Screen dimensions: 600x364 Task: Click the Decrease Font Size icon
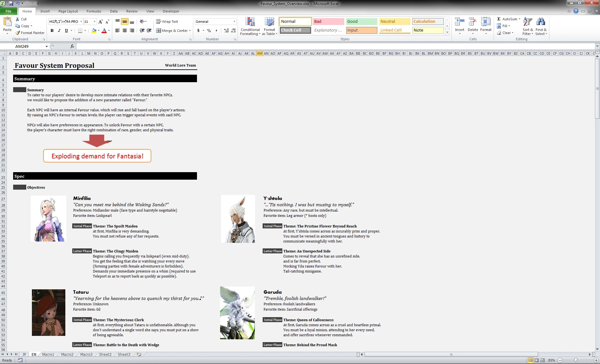coord(107,22)
